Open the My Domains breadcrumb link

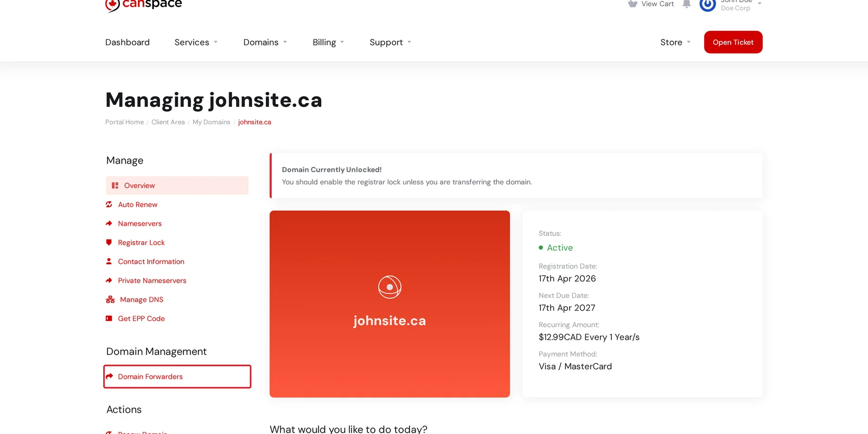[x=212, y=122]
